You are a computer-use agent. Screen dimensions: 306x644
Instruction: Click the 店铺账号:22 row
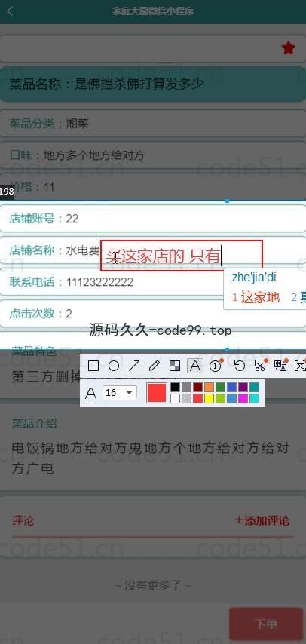point(153,219)
